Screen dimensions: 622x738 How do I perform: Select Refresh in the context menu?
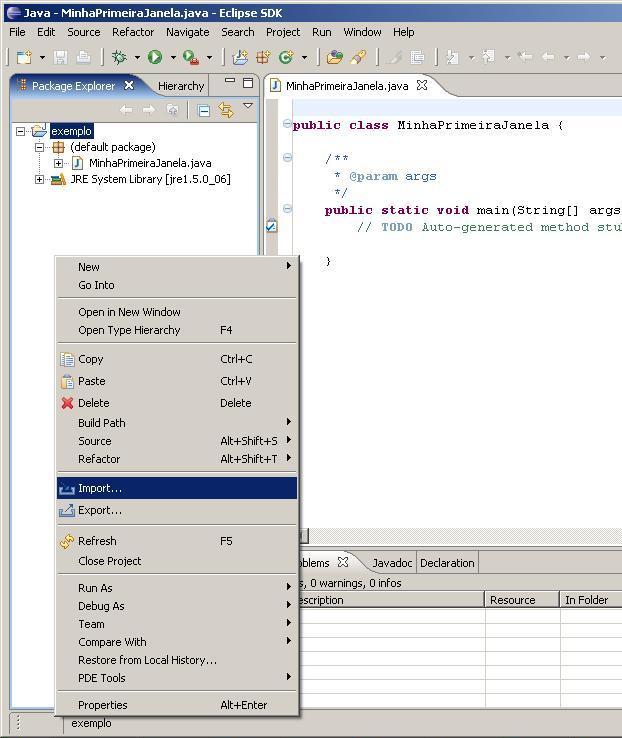[177, 541]
